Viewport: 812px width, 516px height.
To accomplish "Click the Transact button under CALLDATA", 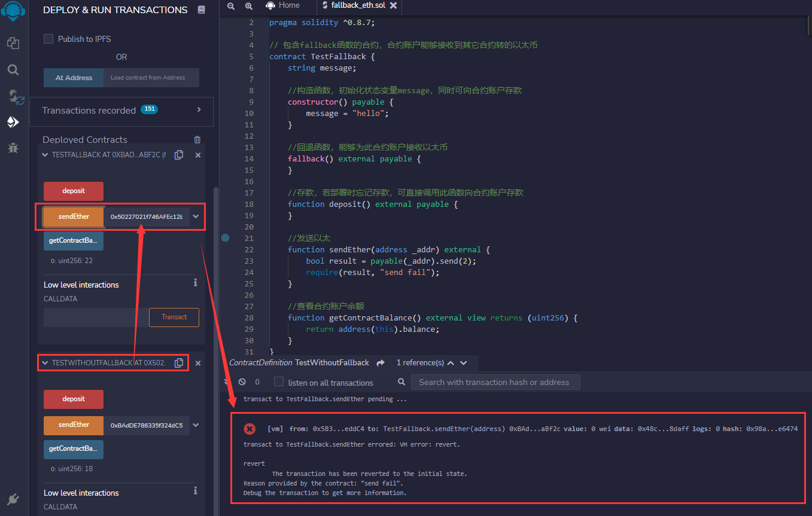I will 174,317.
